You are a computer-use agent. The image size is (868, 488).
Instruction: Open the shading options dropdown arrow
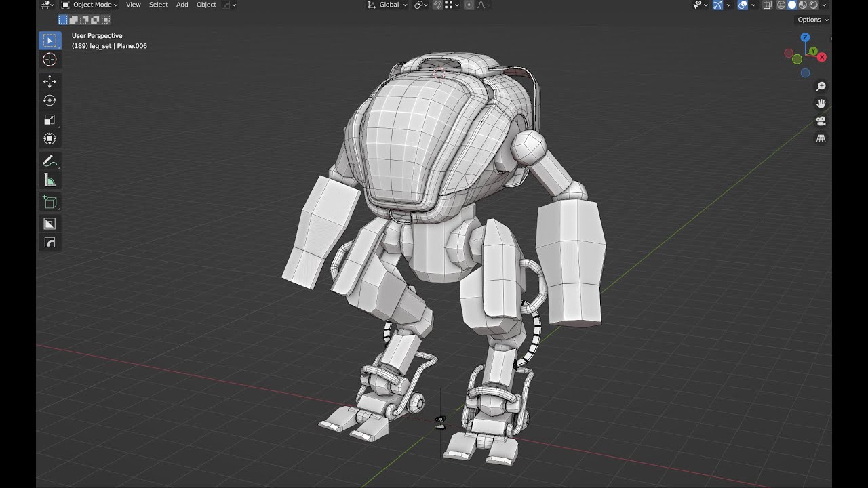pyautogui.click(x=824, y=5)
